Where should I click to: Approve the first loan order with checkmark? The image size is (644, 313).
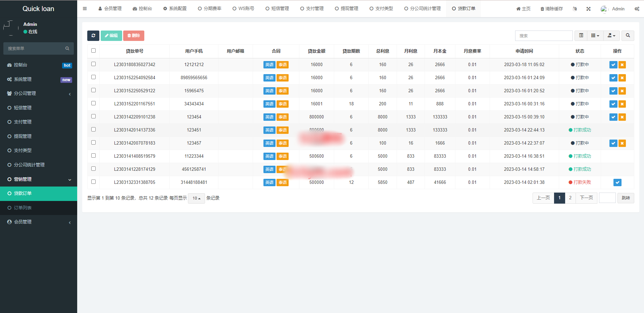pyautogui.click(x=613, y=65)
